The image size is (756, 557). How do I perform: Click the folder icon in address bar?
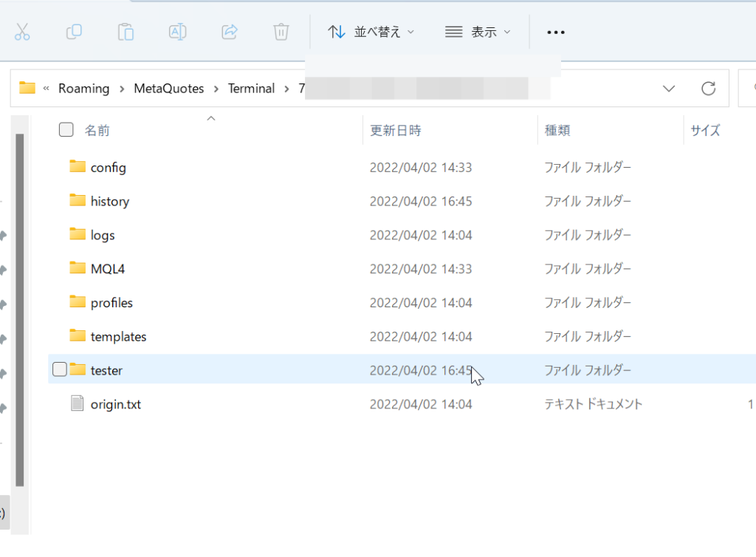click(27, 88)
